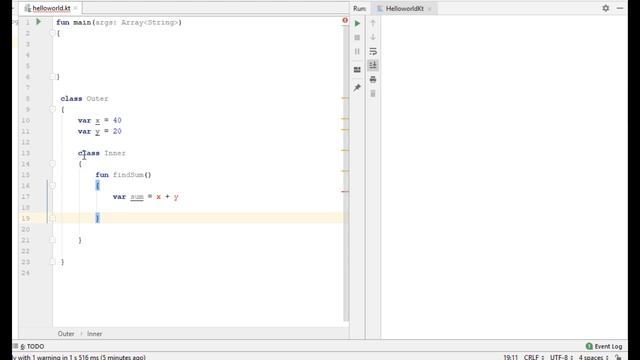Click fold end marker on line 19

pyautogui.click(x=52, y=218)
